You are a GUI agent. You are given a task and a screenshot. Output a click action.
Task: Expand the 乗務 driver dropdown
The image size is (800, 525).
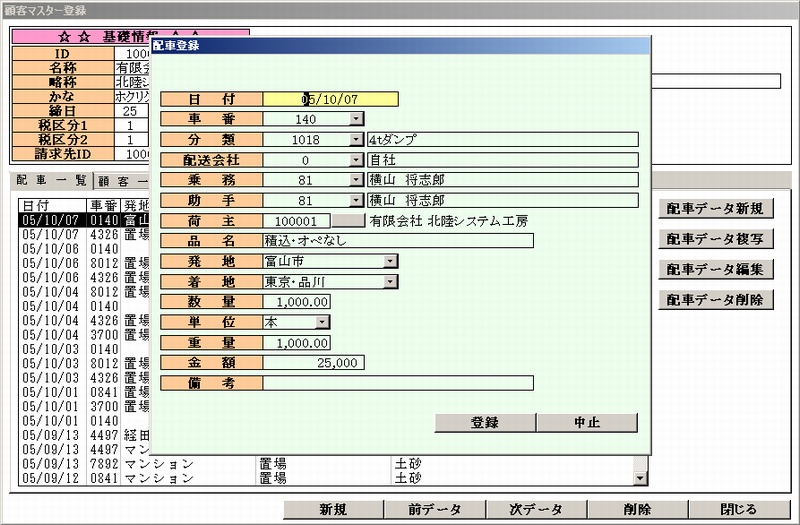(x=357, y=180)
